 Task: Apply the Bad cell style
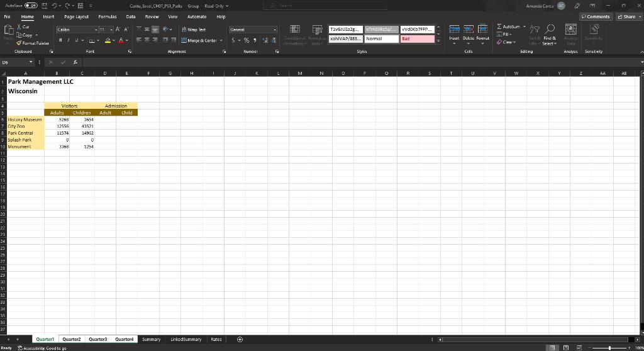[x=418, y=38]
